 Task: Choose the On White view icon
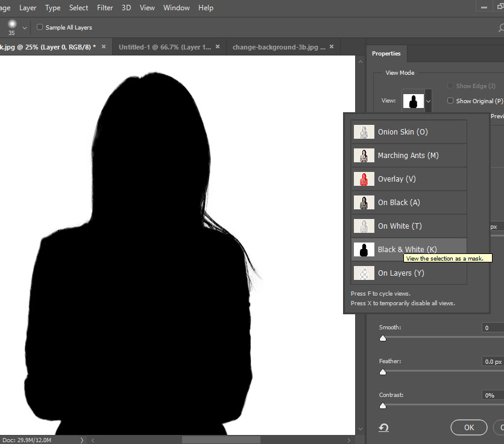click(x=364, y=226)
